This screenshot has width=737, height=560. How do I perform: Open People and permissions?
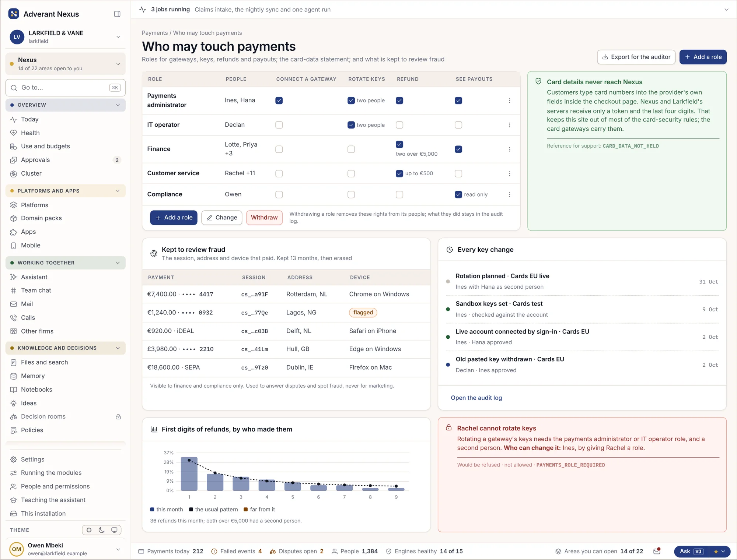click(66, 486)
